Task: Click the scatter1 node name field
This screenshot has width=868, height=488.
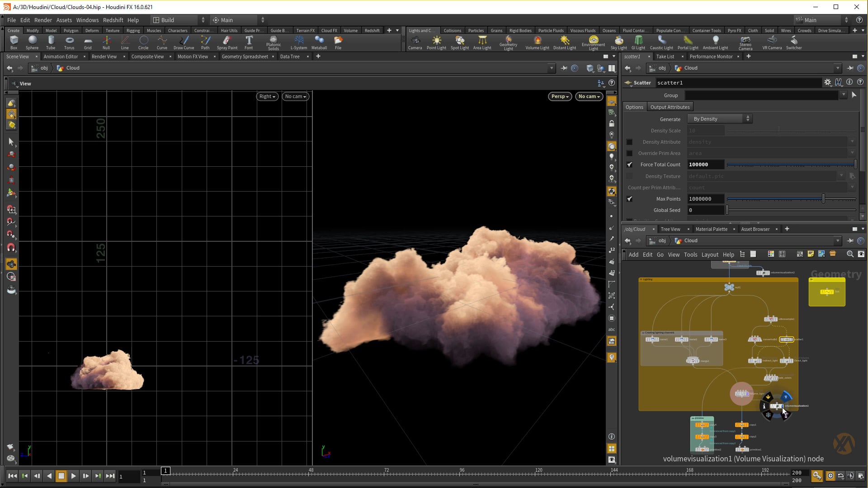Action: pos(738,83)
